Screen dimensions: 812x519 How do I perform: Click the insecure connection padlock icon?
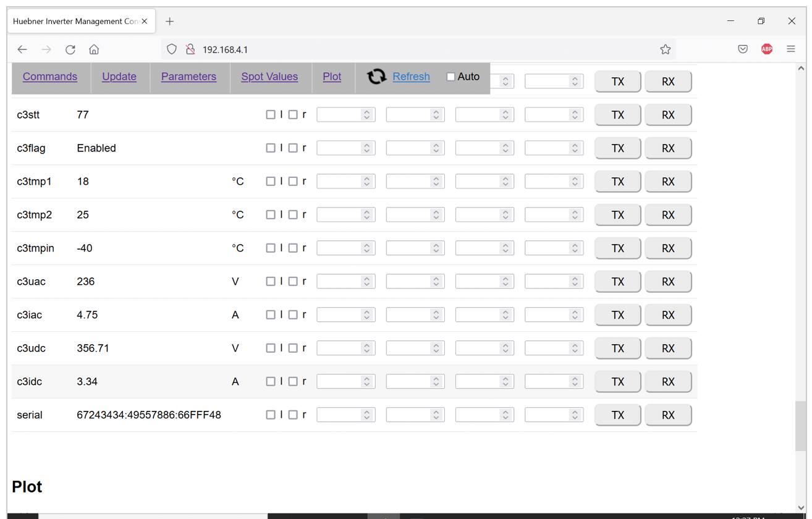pos(190,49)
